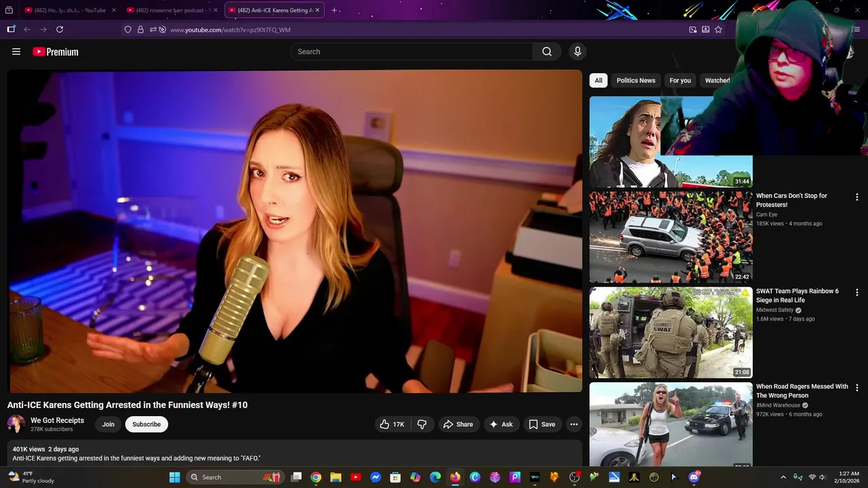Click in the YouTube search field
The height and width of the screenshot is (488, 868).
click(412, 52)
